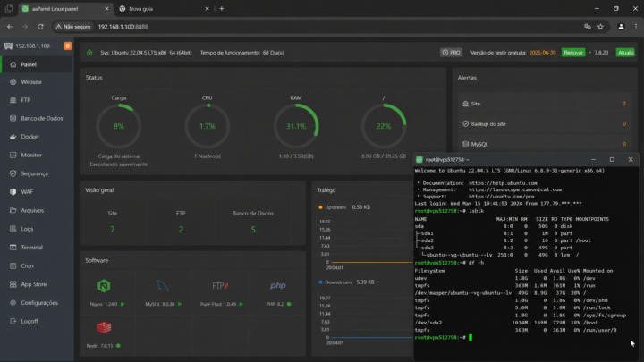Image resolution: width=644 pixels, height=362 pixels.
Task: Open the Site alert row
Action: (x=545, y=104)
